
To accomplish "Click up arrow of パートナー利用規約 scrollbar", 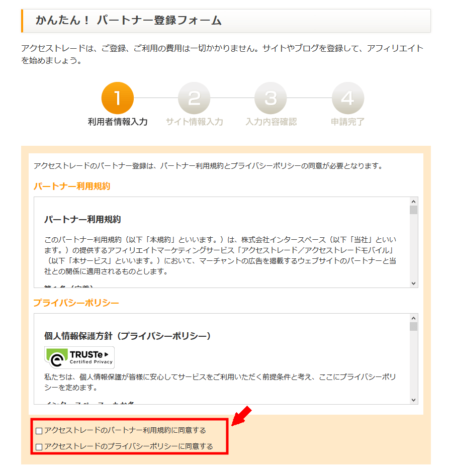I will click(x=413, y=201).
